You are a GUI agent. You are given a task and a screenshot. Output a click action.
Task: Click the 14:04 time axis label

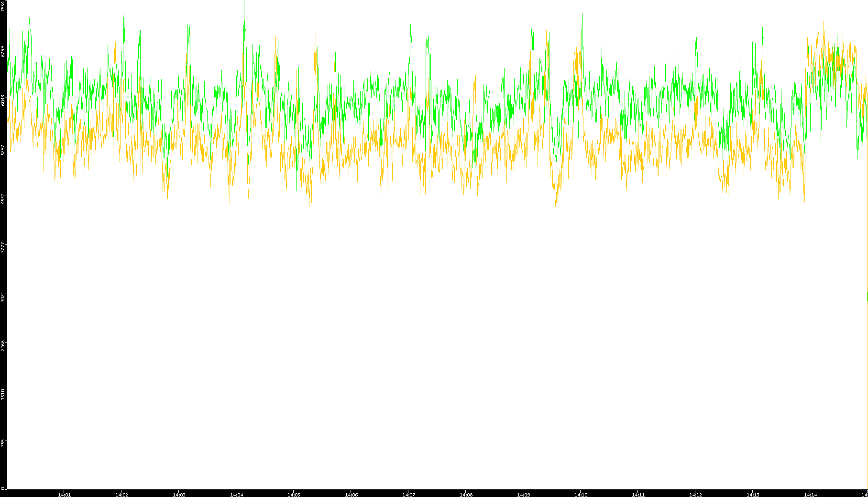[236, 494]
